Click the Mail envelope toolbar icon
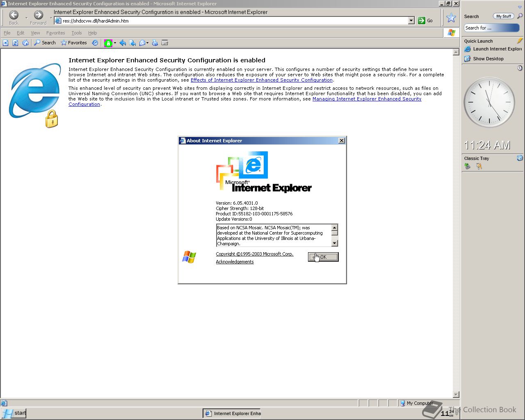Viewport: 525px width, 420px height. (x=142, y=43)
